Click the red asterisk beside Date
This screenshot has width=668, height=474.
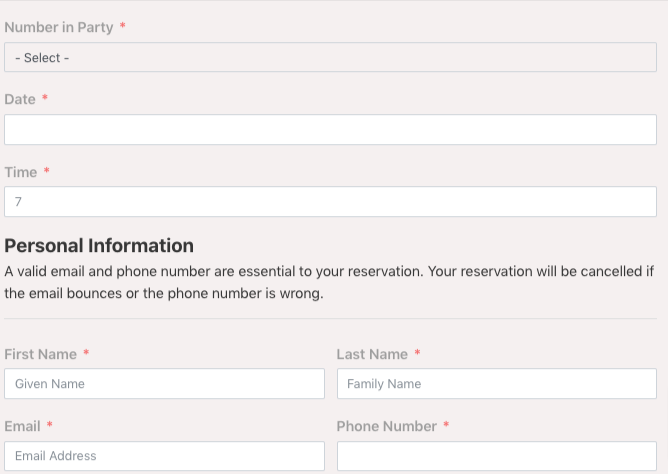click(45, 100)
